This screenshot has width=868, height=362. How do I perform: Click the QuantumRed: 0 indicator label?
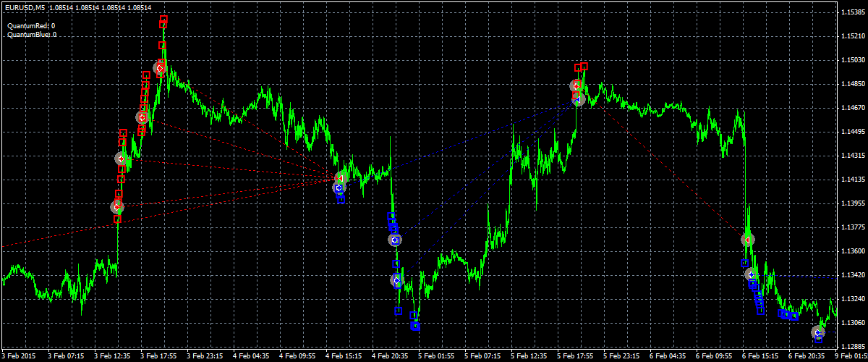31,25
